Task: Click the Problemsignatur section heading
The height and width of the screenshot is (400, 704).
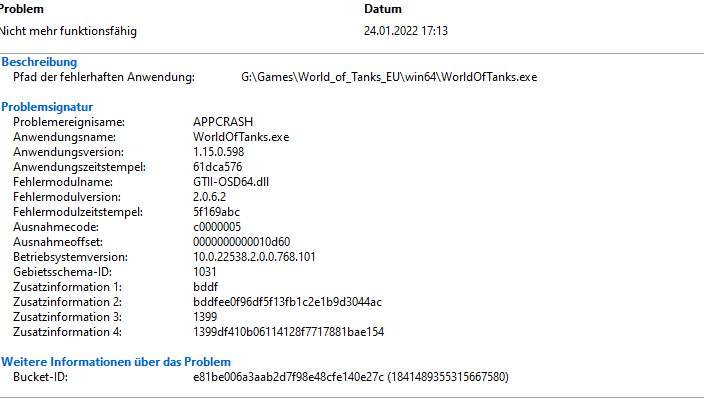Action: click(47, 107)
